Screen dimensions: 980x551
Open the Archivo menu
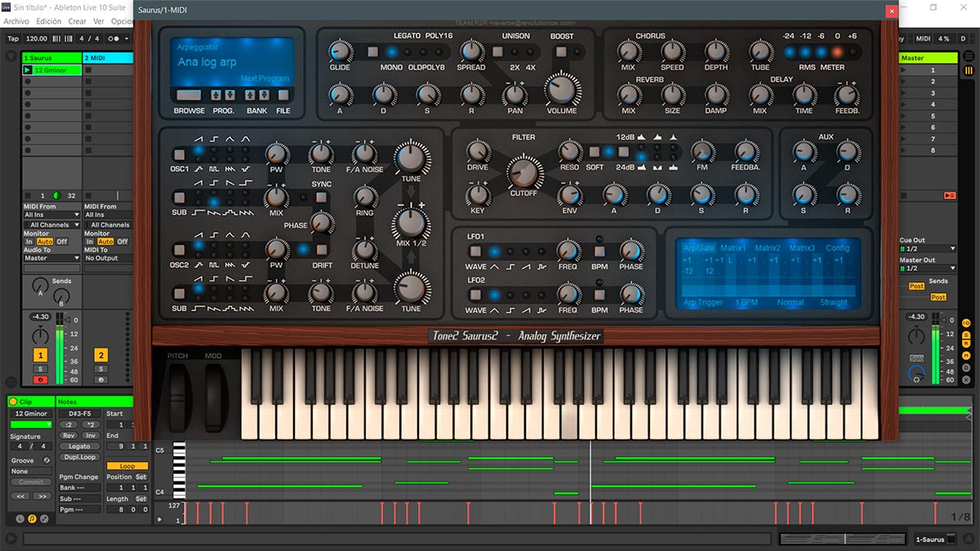(x=16, y=21)
